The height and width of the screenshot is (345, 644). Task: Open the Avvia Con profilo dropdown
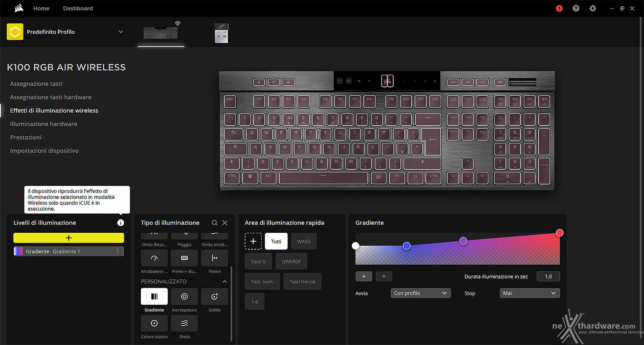click(x=421, y=293)
